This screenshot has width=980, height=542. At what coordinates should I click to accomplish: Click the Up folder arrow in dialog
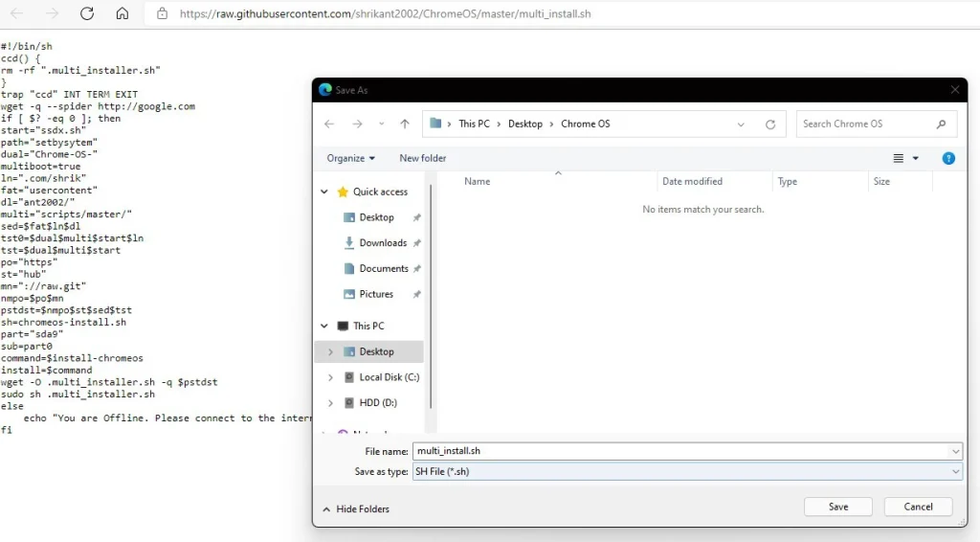[x=405, y=124]
